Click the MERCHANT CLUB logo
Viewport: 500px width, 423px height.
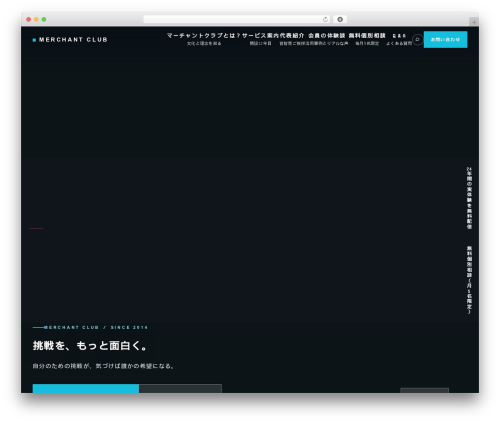click(x=70, y=40)
